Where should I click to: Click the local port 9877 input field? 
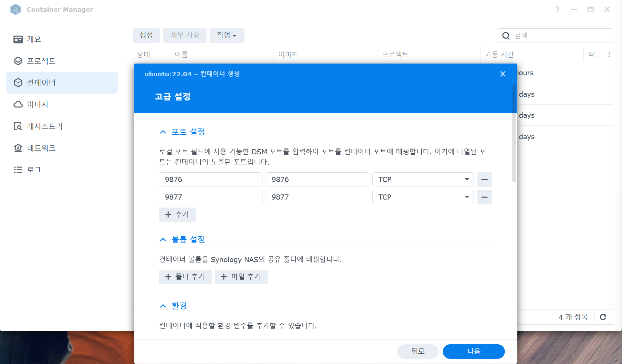210,197
